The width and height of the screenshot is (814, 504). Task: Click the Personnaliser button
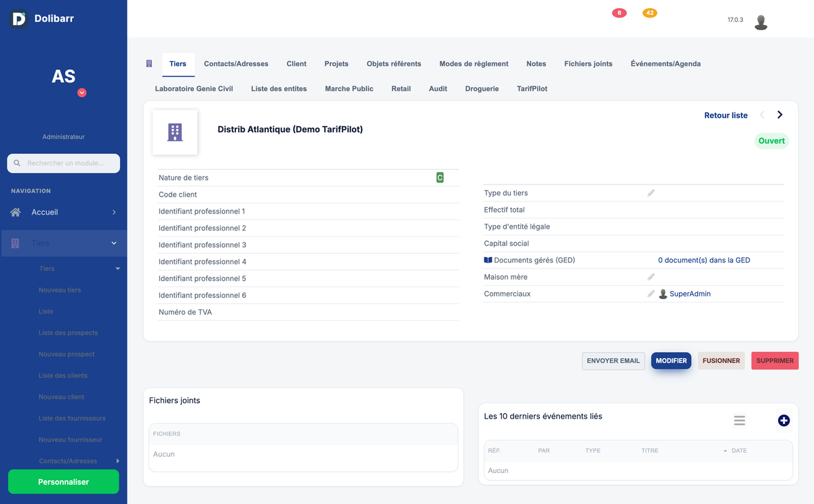(x=64, y=482)
